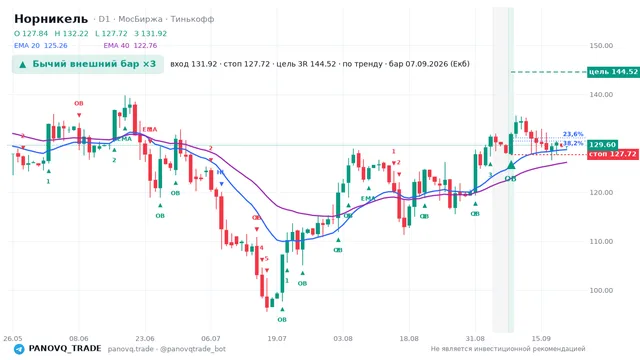Click the 38,2% Fibonacci level label
This screenshot has width=640, height=360.
coord(573,143)
